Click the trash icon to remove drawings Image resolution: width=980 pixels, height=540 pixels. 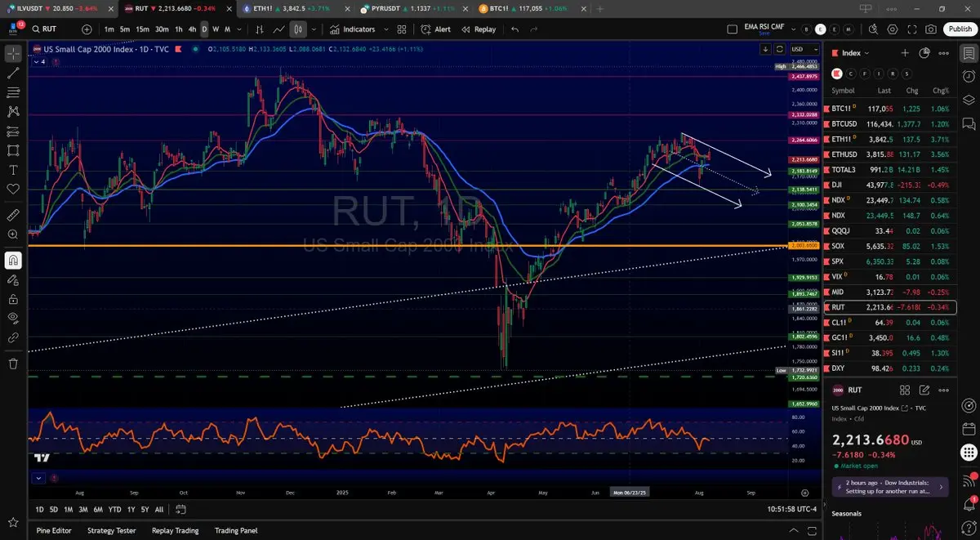[13, 364]
